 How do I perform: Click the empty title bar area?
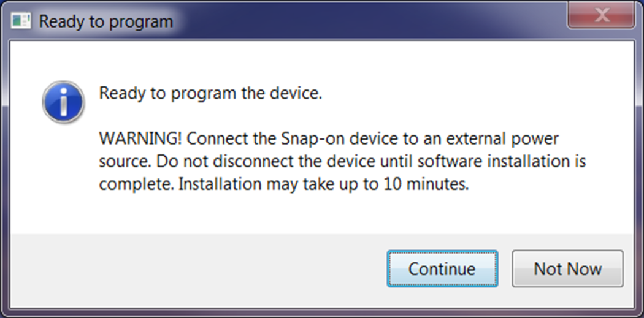[368, 22]
